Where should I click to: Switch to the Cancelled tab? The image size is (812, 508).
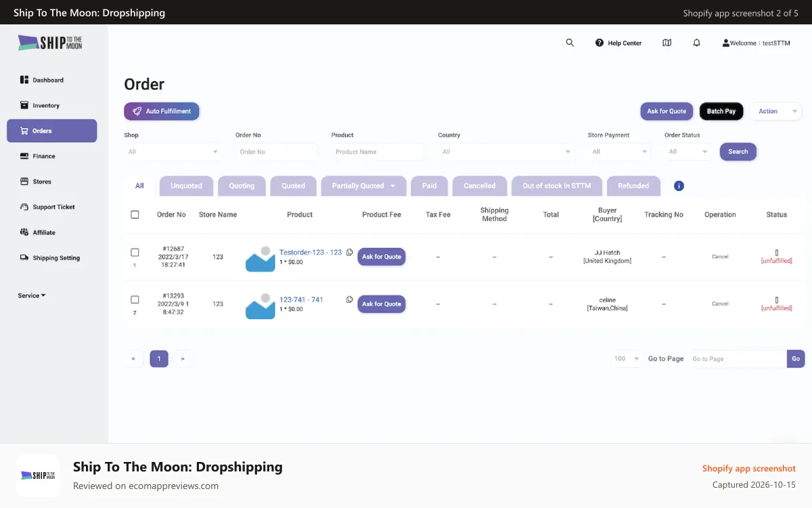click(x=479, y=186)
